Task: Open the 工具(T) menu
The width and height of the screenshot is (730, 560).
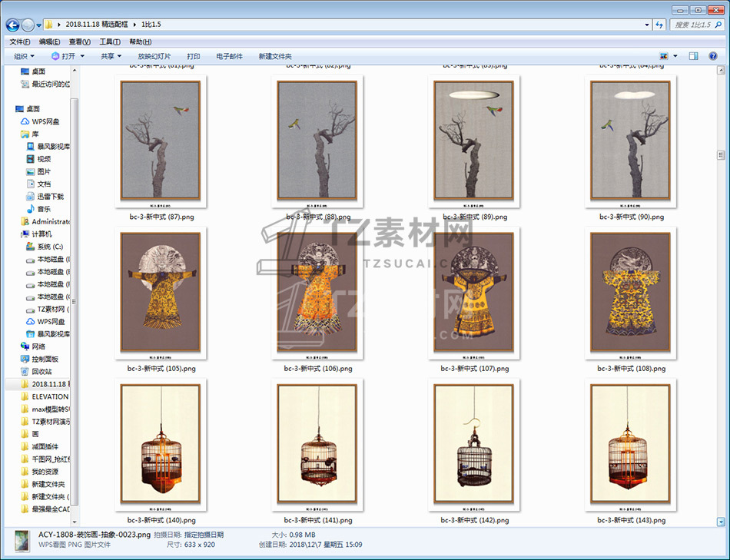Action: pyautogui.click(x=110, y=41)
